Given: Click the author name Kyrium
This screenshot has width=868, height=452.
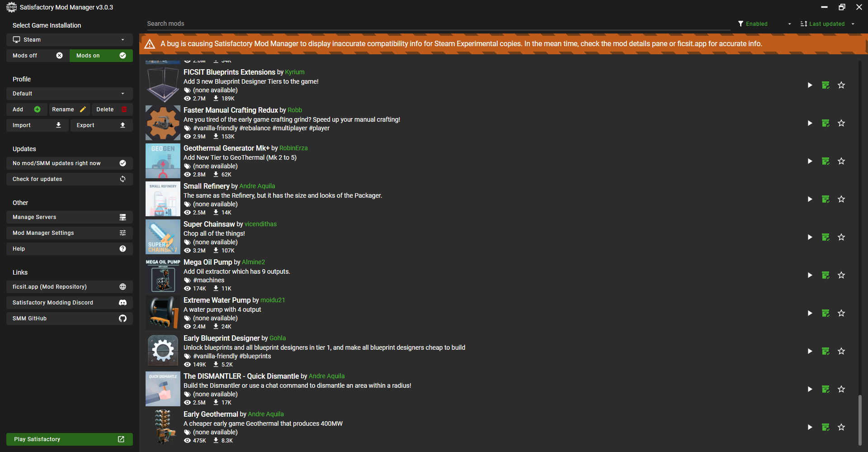Looking at the screenshot, I should (x=295, y=72).
